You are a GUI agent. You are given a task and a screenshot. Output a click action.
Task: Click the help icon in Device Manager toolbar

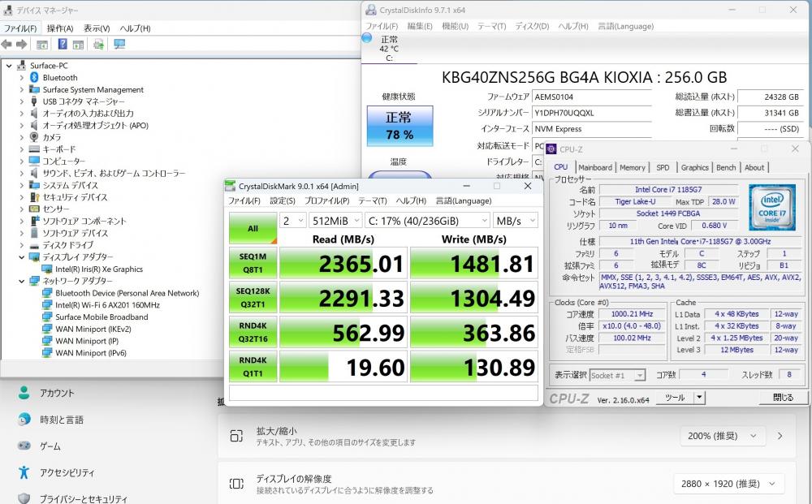(63, 45)
